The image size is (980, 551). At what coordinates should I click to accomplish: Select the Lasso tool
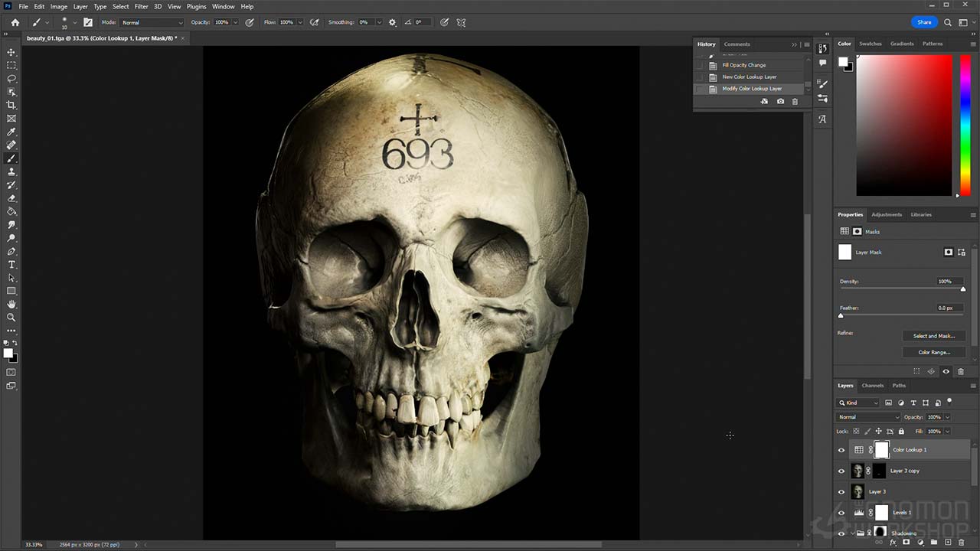tap(11, 79)
